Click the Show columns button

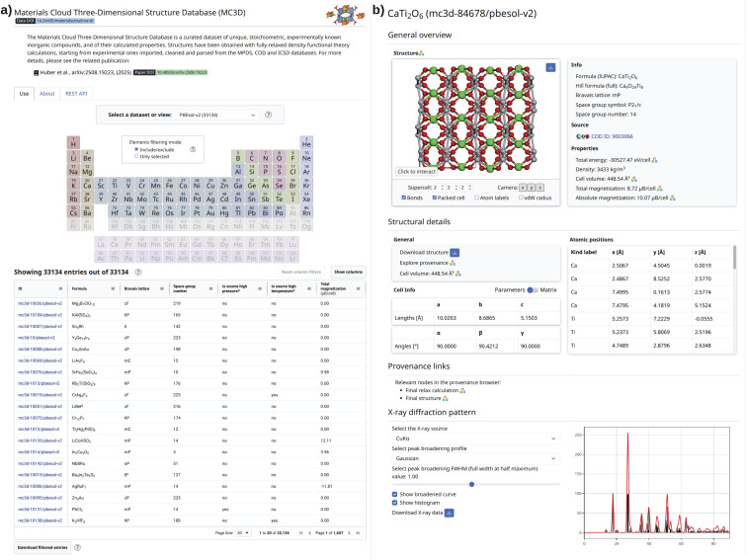tap(348, 272)
